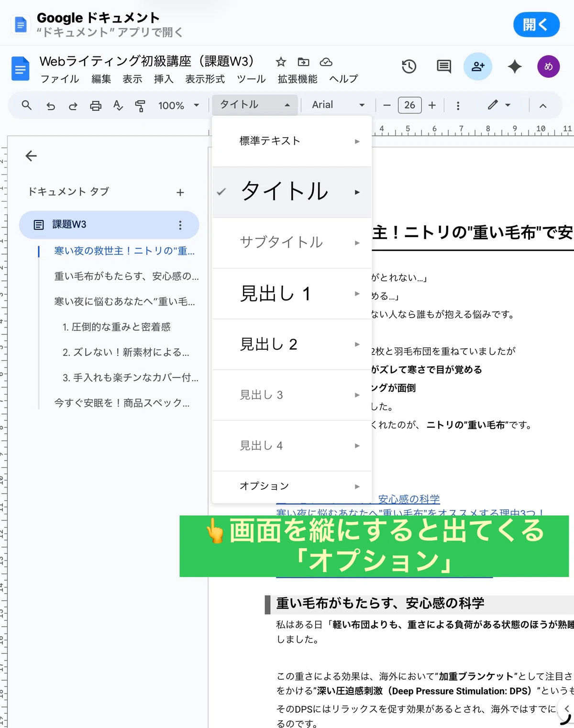
Task: Jump to outline 1. 圧倒的な重みと密着感
Action: [116, 327]
